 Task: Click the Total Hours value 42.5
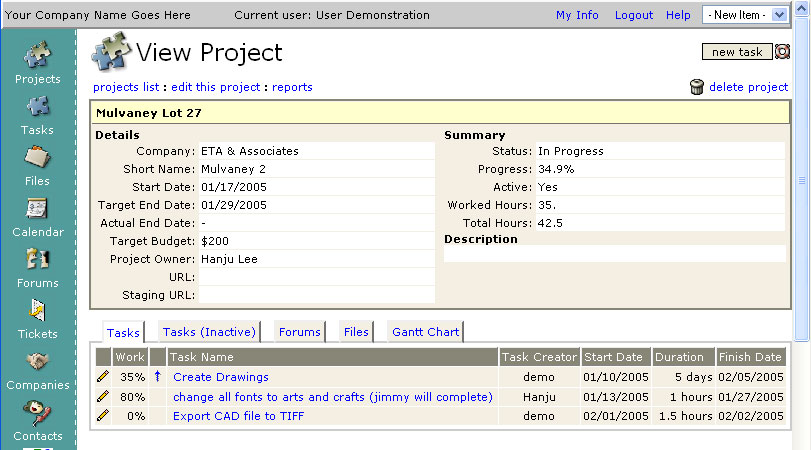point(550,223)
